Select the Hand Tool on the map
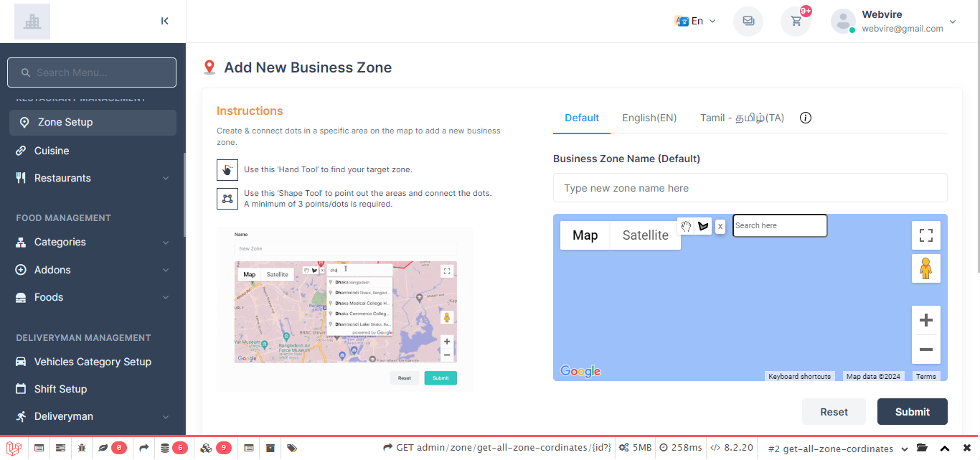The image size is (980, 460). point(686,226)
